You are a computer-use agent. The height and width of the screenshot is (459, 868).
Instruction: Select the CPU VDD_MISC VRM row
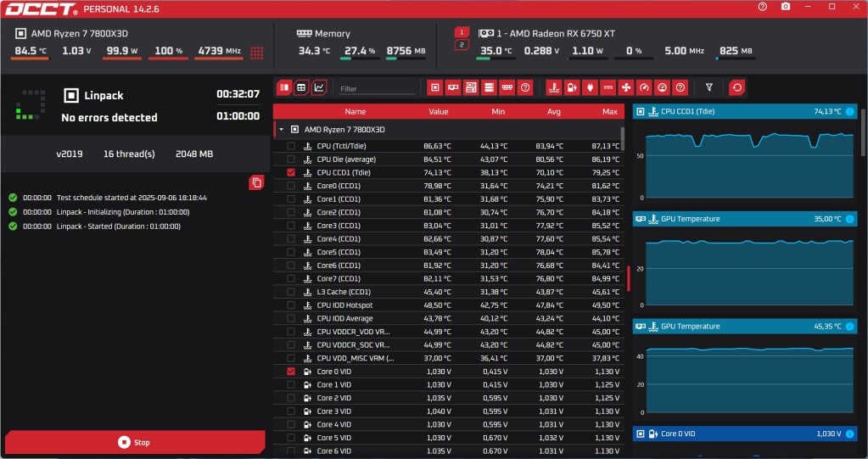[x=448, y=358]
